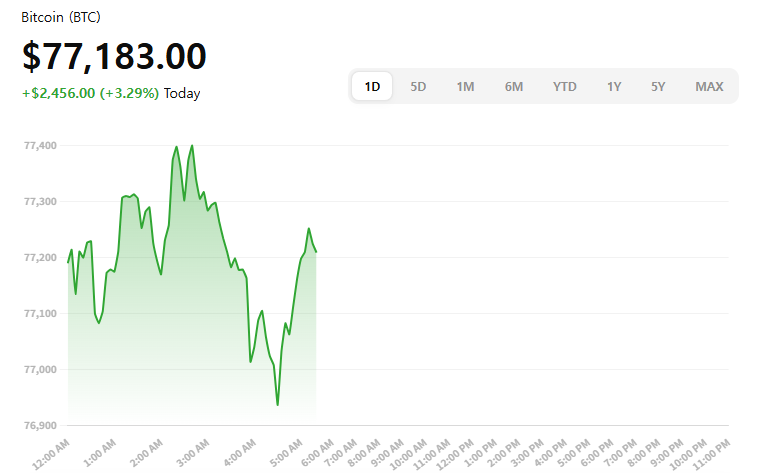The width and height of the screenshot is (760, 473).
Task: Show the 1M price history
Action: [x=465, y=86]
